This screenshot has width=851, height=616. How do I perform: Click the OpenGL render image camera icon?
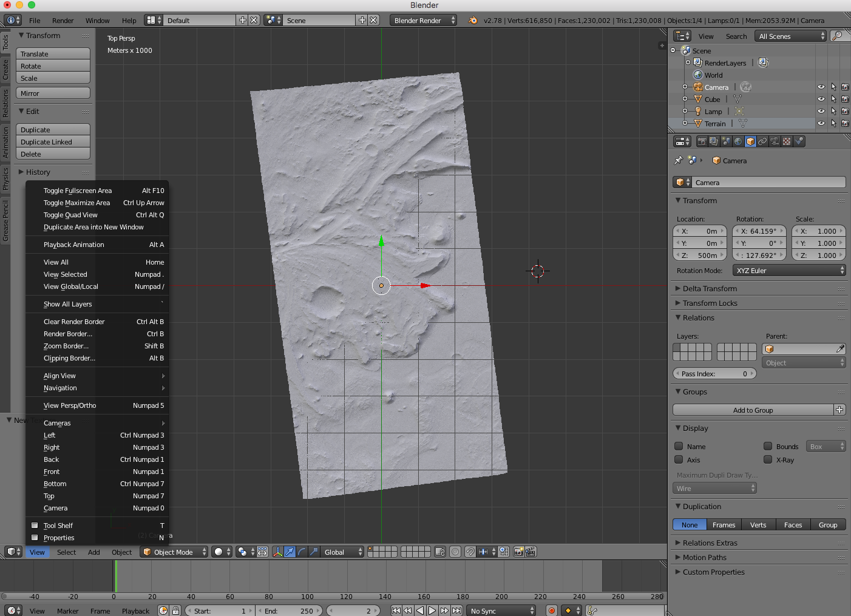[518, 552]
